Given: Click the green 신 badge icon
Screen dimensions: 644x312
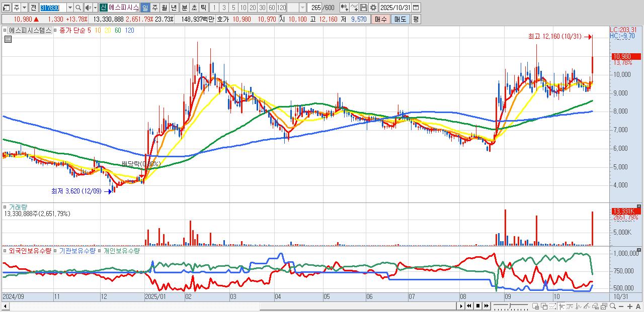Looking at the screenshot, I should coord(103,8).
